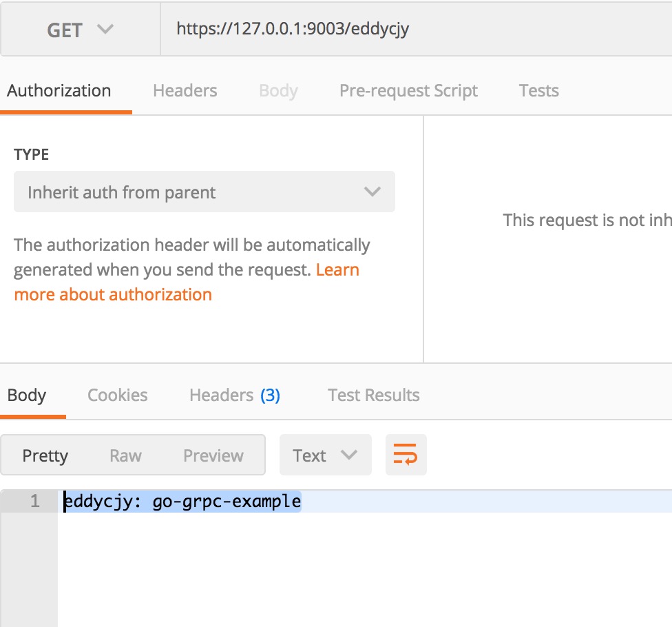Click the request URL input field
672x627 pixels.
[413, 29]
